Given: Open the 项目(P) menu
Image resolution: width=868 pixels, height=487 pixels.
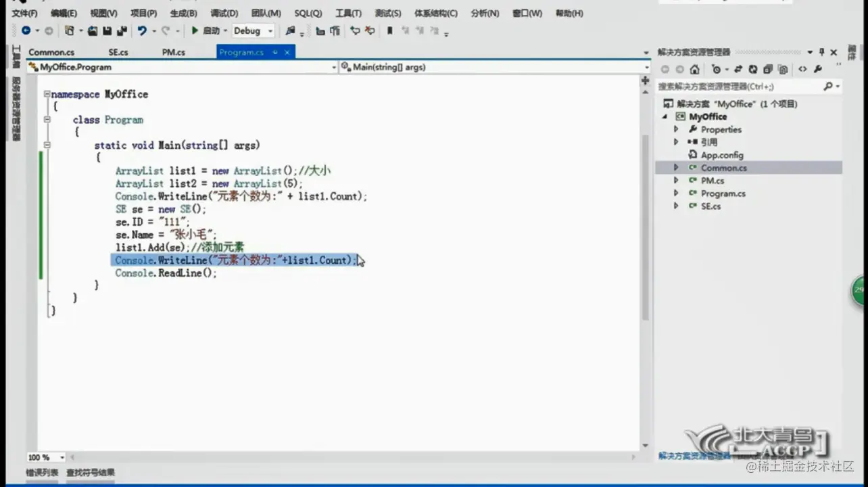Looking at the screenshot, I should [x=143, y=13].
